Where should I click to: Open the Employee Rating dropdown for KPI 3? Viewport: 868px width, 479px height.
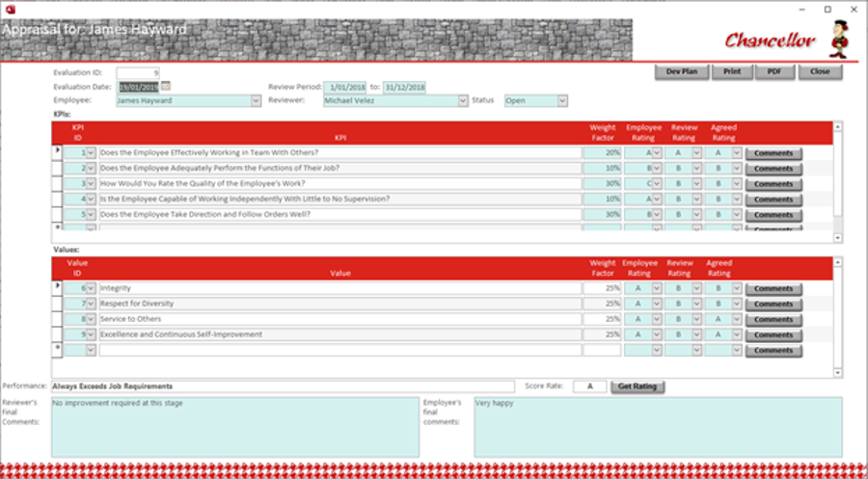point(657,184)
